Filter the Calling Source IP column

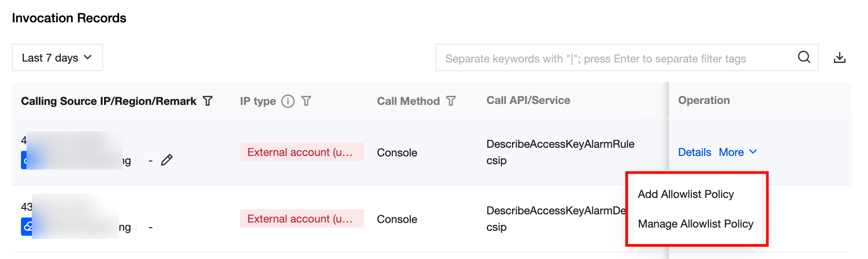click(x=208, y=101)
